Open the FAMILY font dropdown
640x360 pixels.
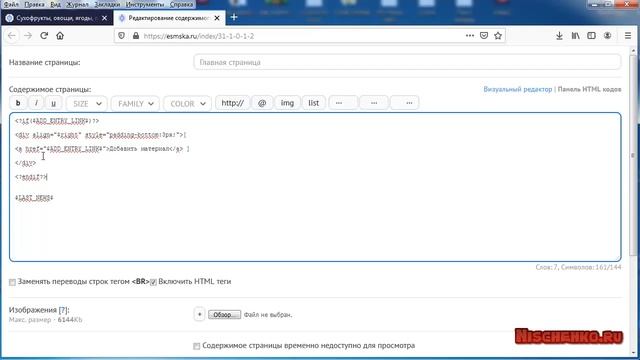135,104
